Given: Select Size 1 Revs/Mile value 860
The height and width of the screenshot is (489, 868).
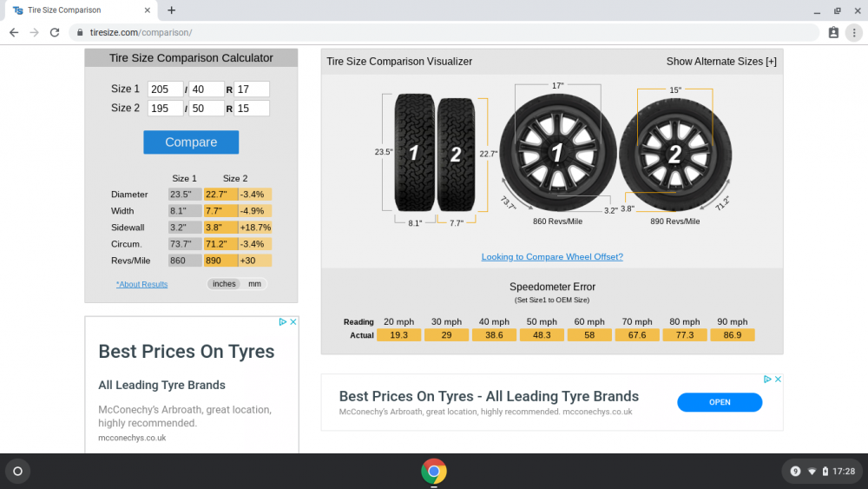Looking at the screenshot, I should point(185,261).
